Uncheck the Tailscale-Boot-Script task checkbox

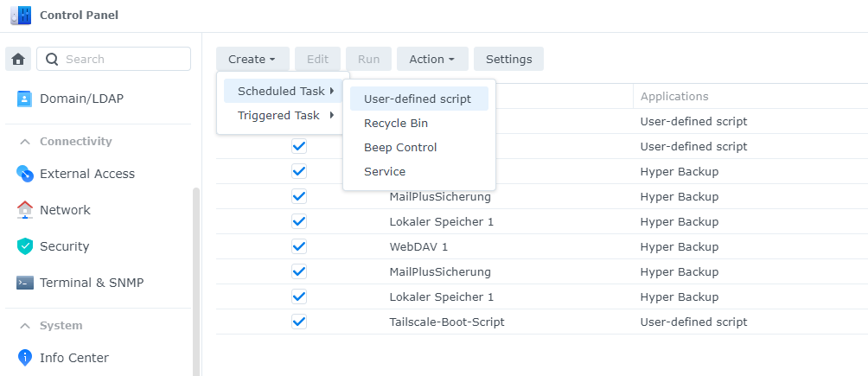click(299, 322)
